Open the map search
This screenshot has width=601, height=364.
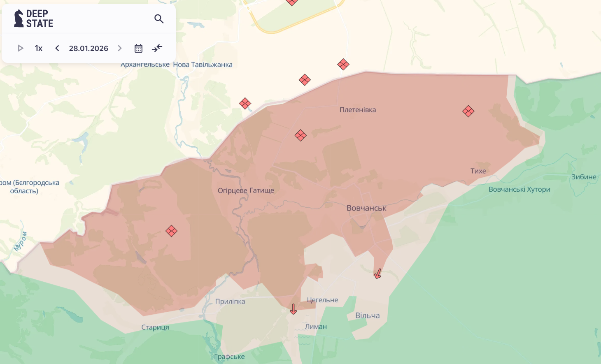point(159,19)
